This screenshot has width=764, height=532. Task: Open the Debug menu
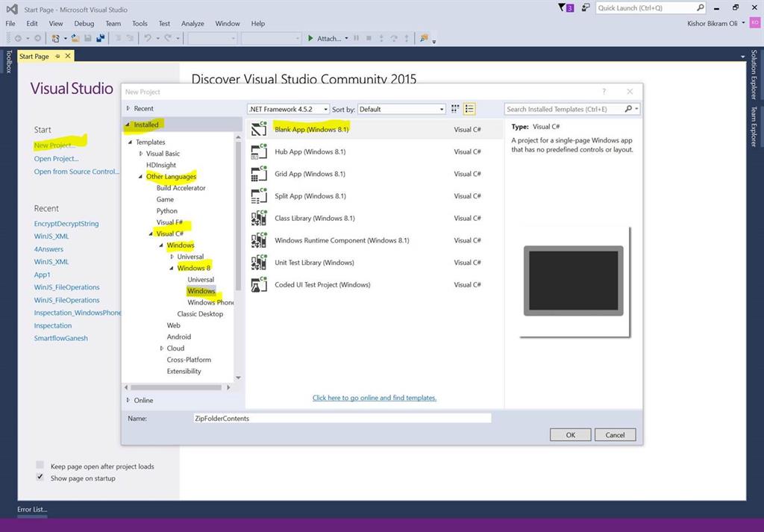point(84,23)
